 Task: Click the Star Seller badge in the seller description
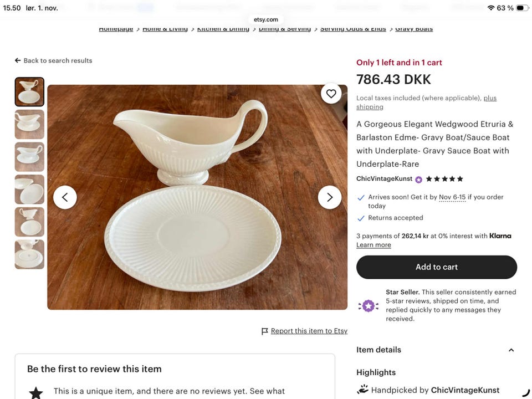(x=369, y=305)
